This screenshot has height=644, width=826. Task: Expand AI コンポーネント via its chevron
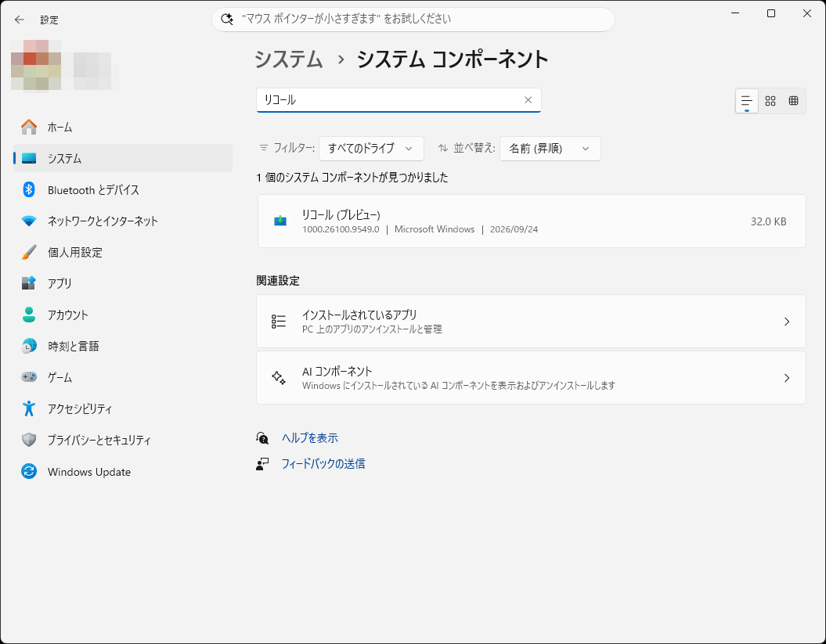click(x=787, y=377)
